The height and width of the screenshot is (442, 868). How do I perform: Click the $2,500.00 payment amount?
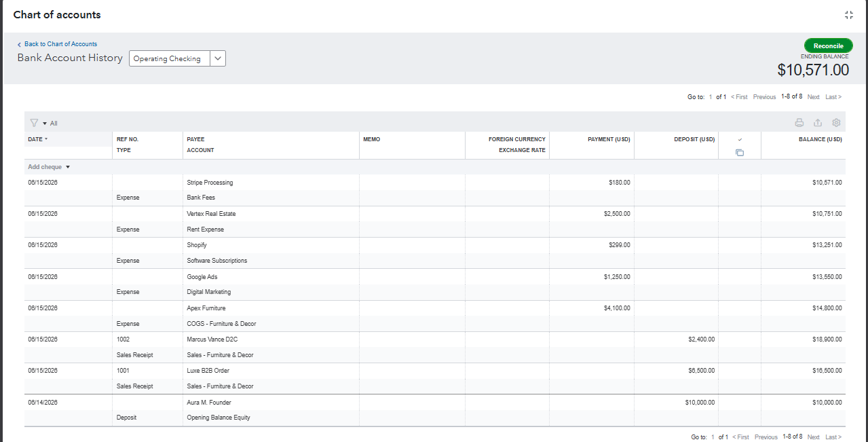pos(617,214)
